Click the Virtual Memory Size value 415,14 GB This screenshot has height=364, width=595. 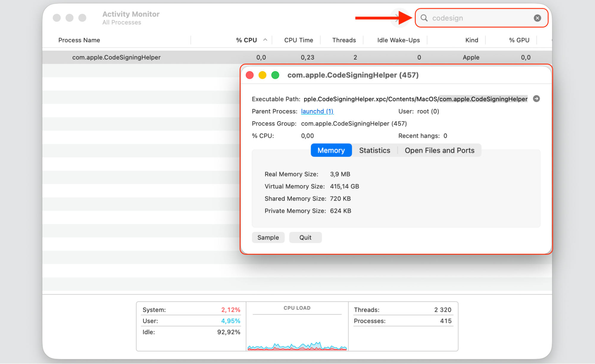pyautogui.click(x=344, y=186)
